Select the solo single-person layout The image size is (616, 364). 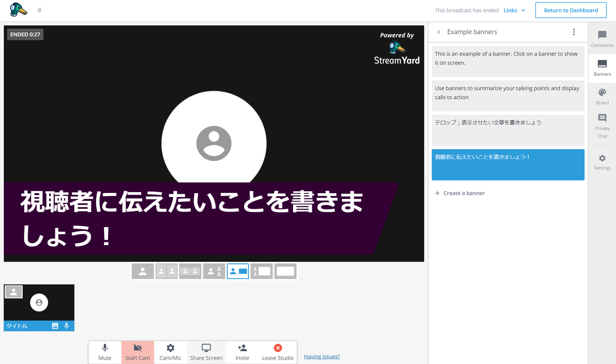pyautogui.click(x=142, y=271)
